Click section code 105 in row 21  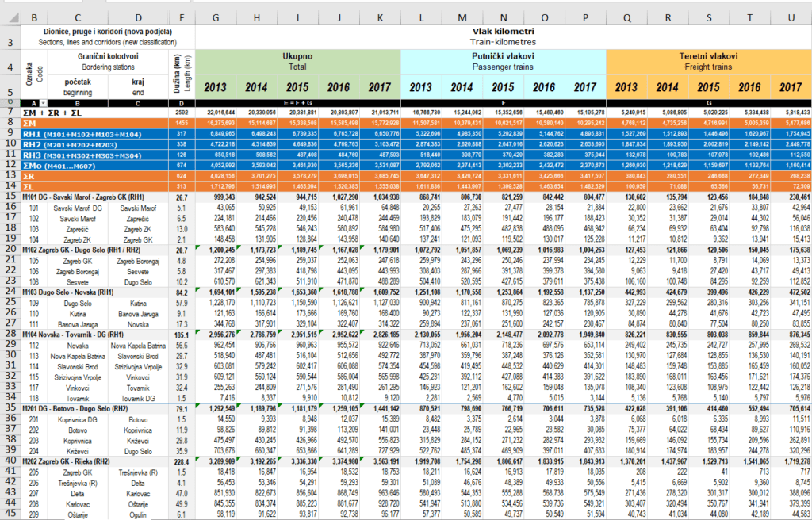(34, 261)
